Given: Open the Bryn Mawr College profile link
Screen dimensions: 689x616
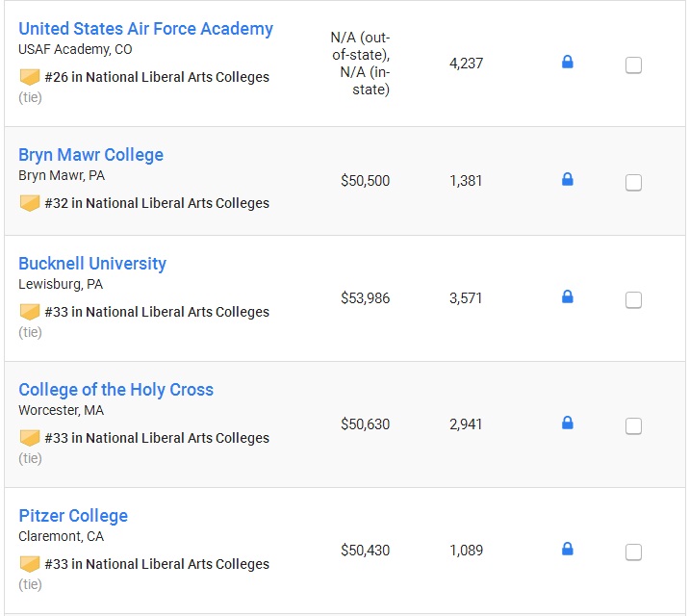Looking at the screenshot, I should 90,155.
